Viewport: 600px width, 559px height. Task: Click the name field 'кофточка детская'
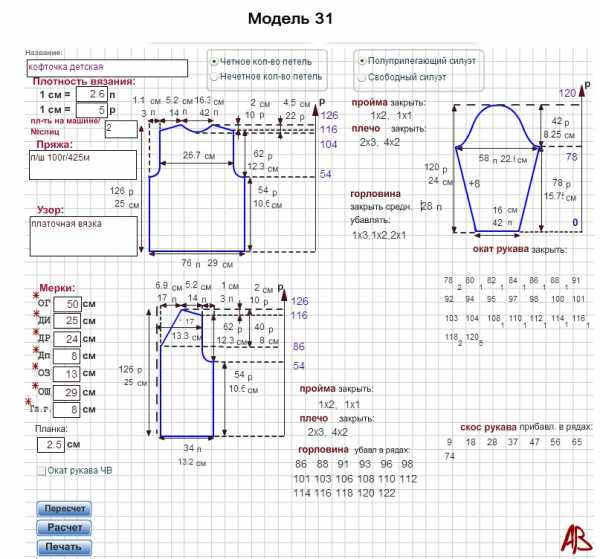[x=107, y=67]
